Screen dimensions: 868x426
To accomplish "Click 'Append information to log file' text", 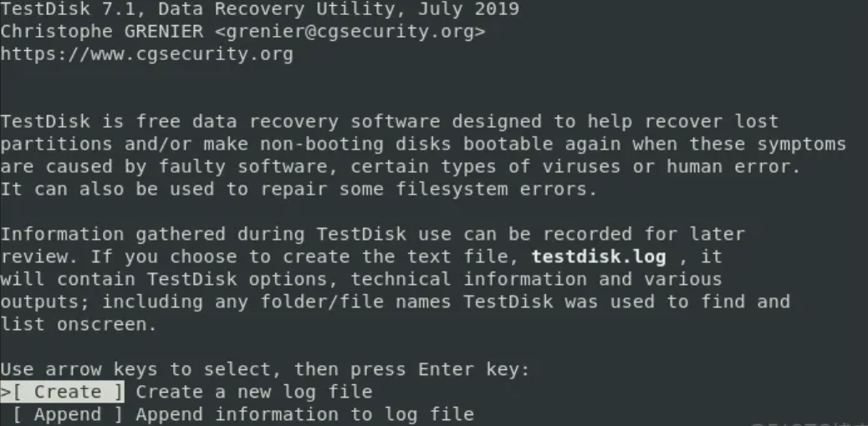I will 304,414.
